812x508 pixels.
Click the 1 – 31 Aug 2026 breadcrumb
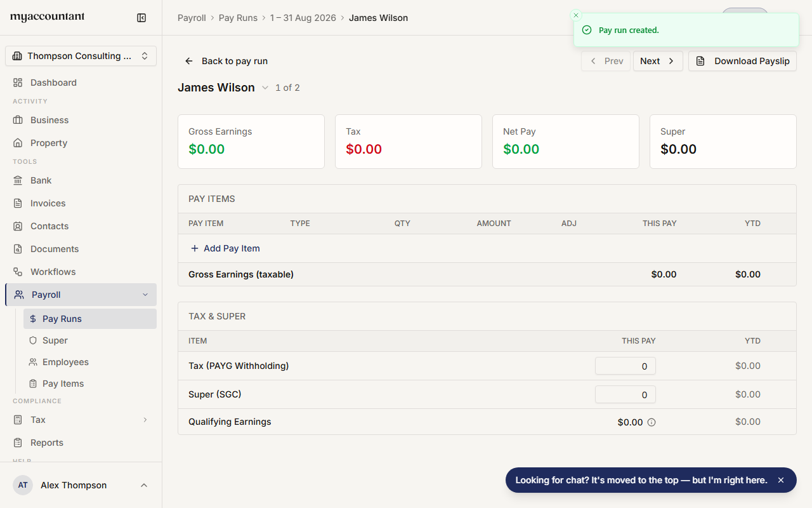coord(303,18)
